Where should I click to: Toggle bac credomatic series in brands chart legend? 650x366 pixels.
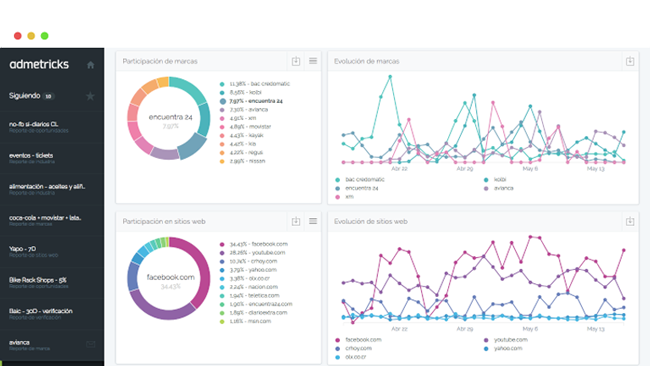(360, 179)
